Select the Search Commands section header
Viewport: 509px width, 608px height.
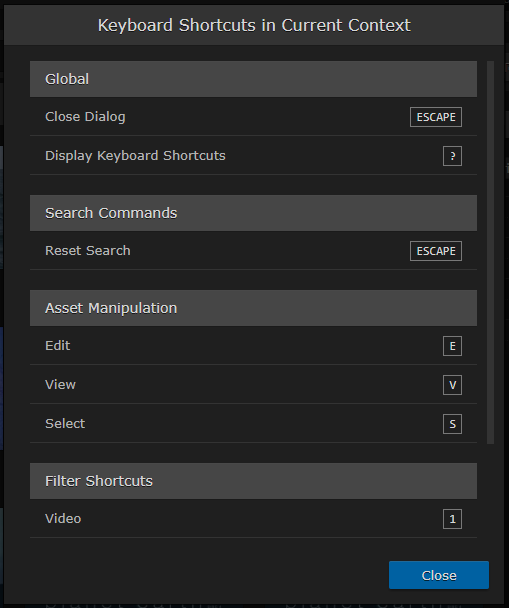click(253, 213)
